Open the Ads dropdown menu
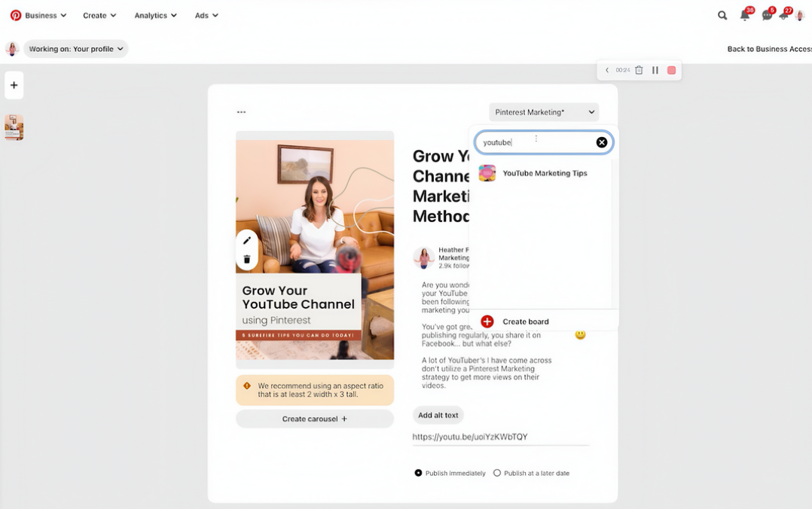The image size is (812, 509). (206, 16)
